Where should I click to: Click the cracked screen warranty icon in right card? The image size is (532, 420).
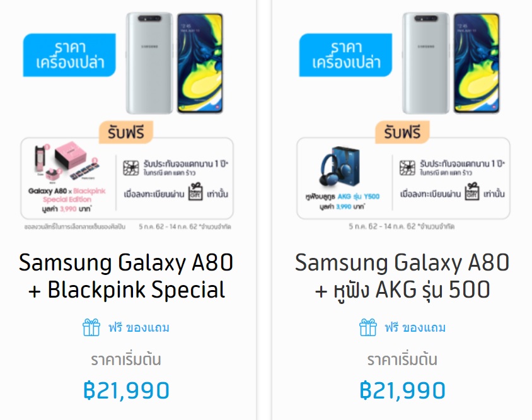(407, 168)
